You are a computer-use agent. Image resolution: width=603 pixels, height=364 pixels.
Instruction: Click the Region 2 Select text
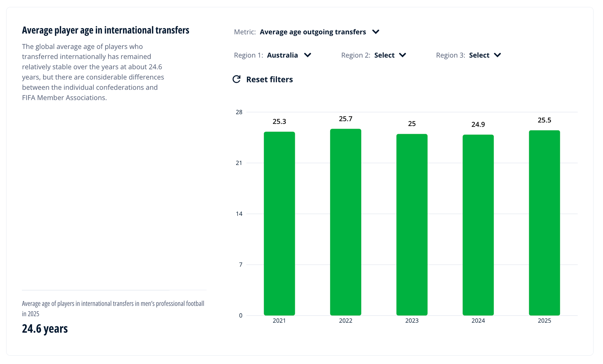click(384, 55)
